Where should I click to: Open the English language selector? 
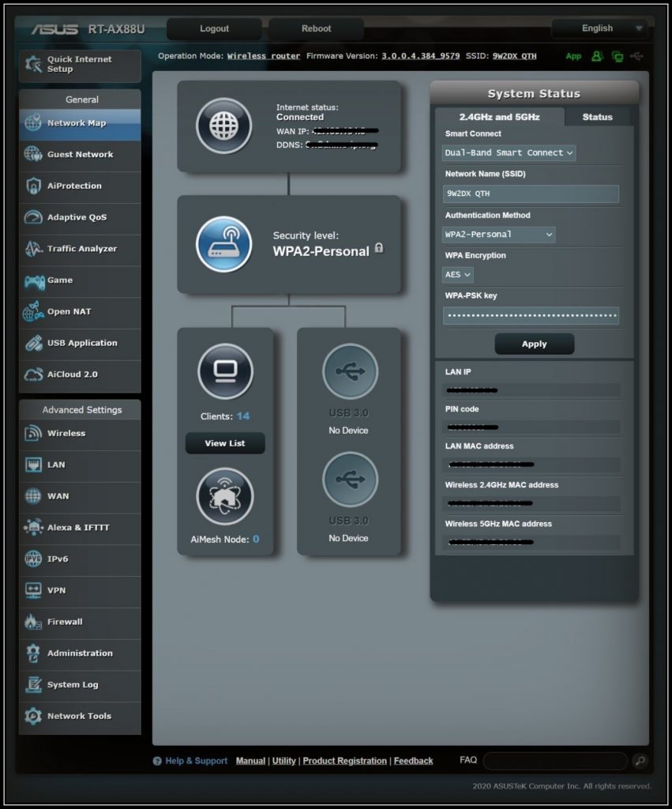(599, 28)
